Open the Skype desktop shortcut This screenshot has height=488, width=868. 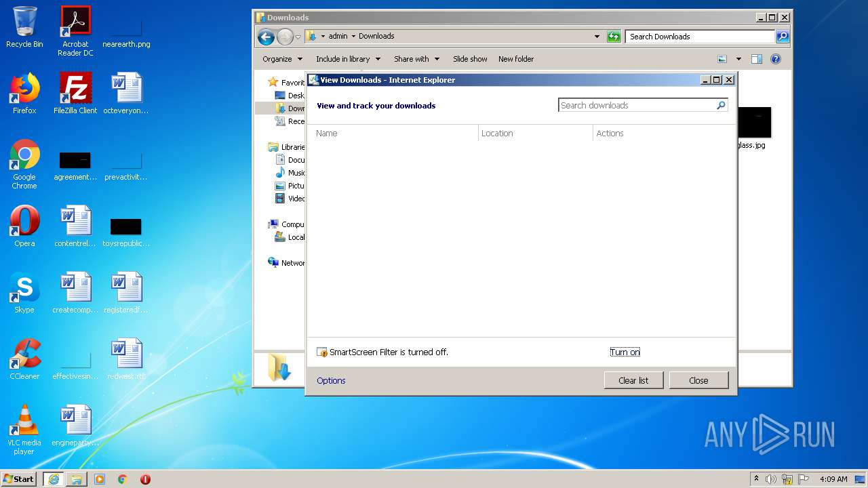click(24, 293)
